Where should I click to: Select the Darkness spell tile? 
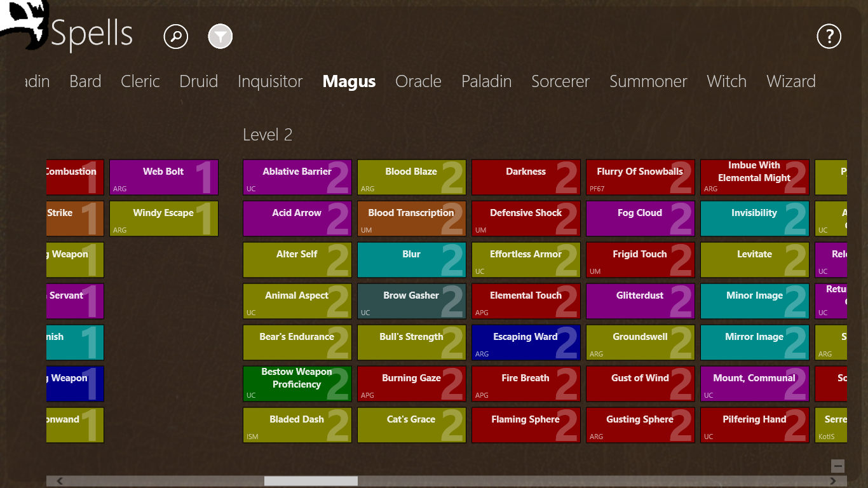[526, 177]
